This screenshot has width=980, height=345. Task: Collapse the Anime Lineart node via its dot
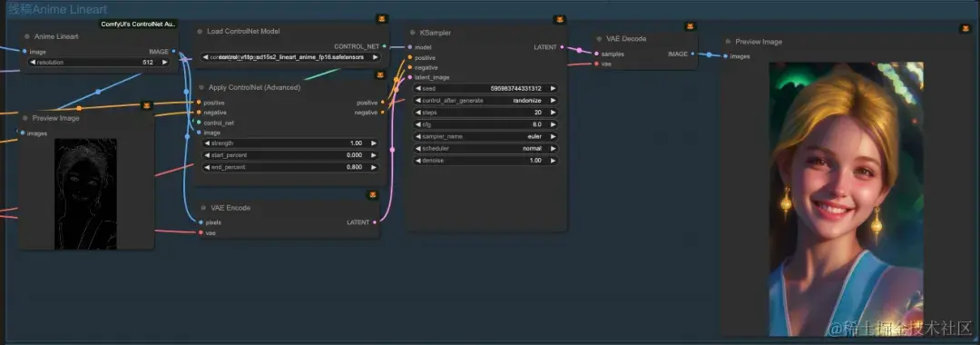tap(27, 36)
